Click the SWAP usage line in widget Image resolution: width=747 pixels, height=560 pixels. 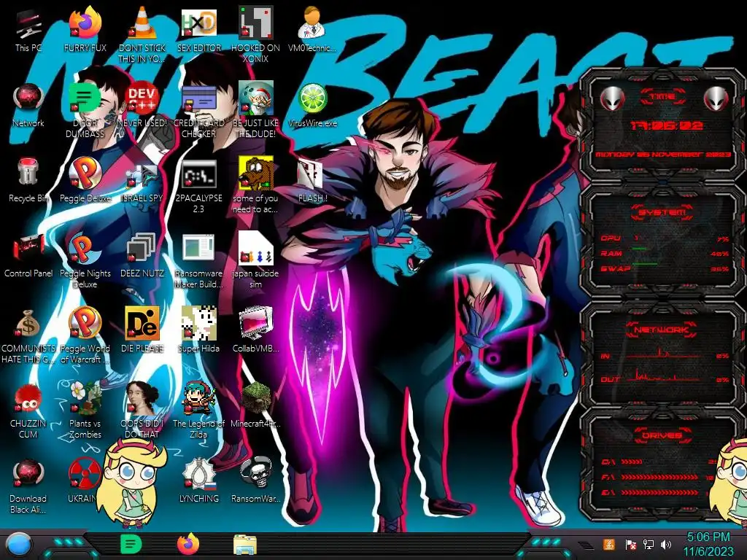click(x=665, y=268)
